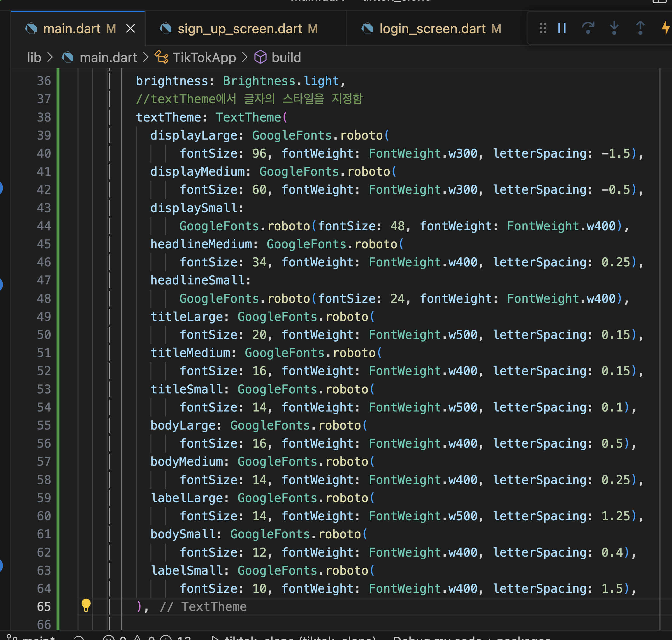Viewport: 672px width, 640px height.
Task: Expand the build method breadcrumb
Action: pos(286,57)
